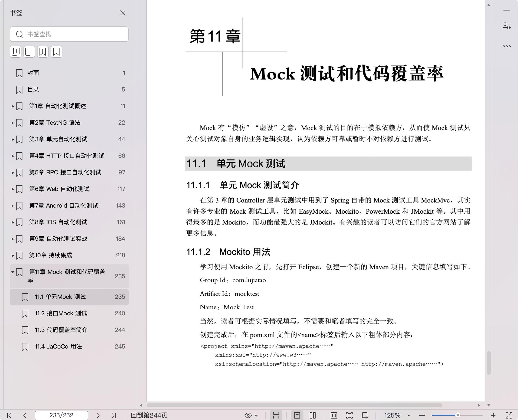Image resolution: width=518 pixels, height=420 pixels.
Task: Open eye mode dropdown arrow
Action: click(256, 416)
